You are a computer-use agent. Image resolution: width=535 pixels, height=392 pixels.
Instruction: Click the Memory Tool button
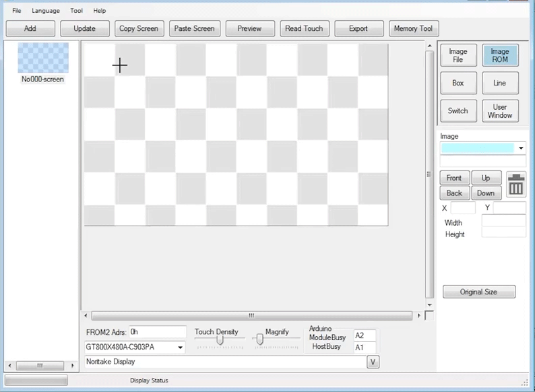pyautogui.click(x=413, y=28)
